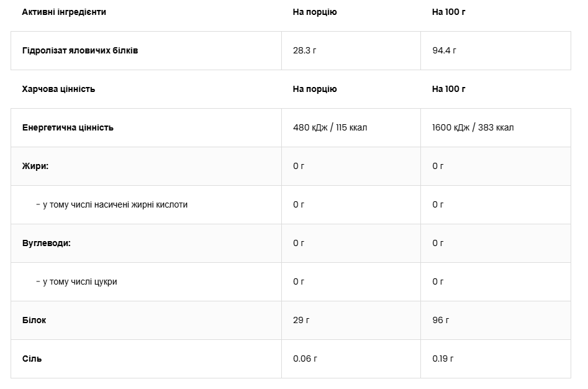Screen dimensions: 588x389
Task: Click the 0.19 г salt value
Action: click(x=443, y=359)
